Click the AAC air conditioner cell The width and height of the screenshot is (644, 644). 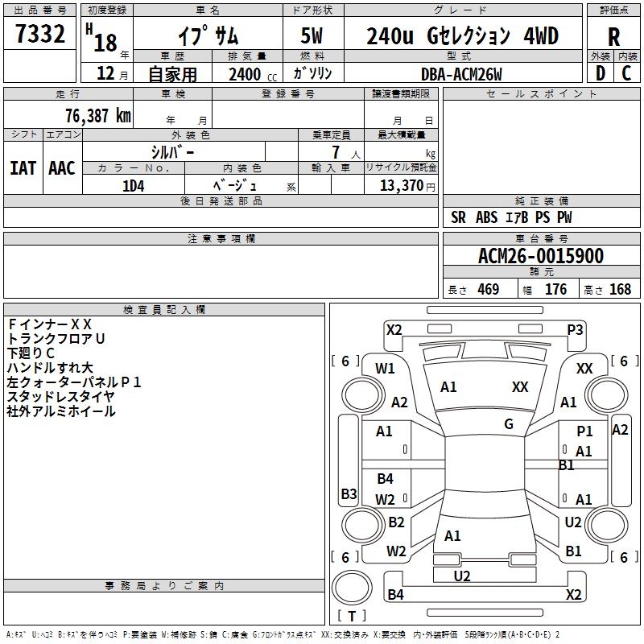click(62, 168)
